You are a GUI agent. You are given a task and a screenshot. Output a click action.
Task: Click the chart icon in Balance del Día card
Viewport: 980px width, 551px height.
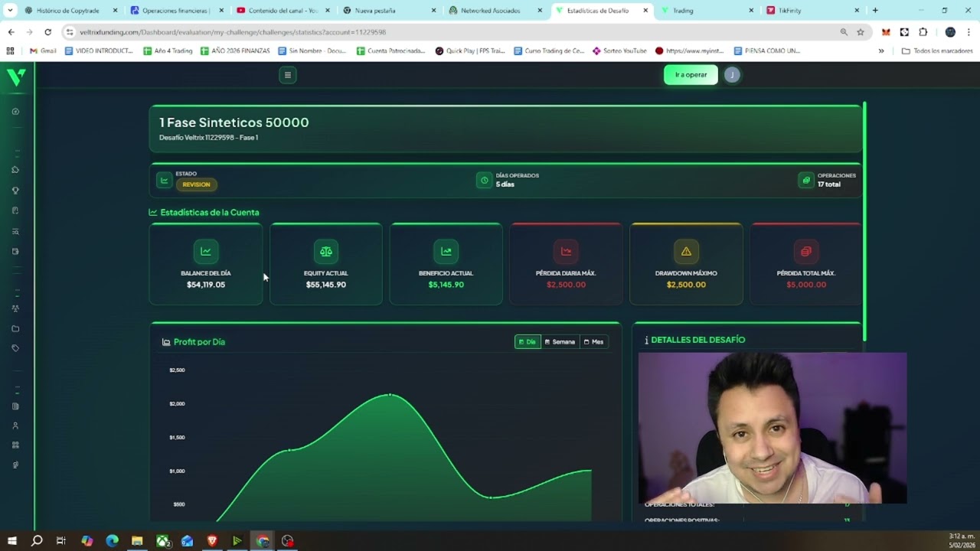coord(206,251)
